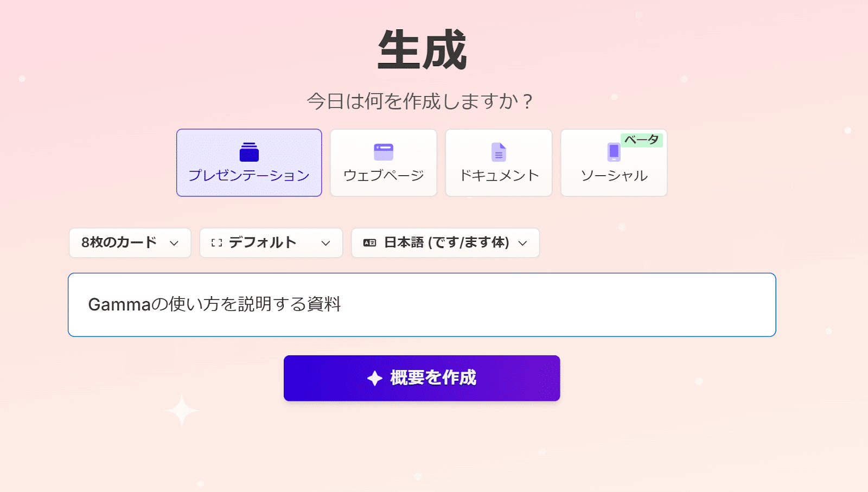
Task: Click the social phone icon
Action: click(614, 152)
